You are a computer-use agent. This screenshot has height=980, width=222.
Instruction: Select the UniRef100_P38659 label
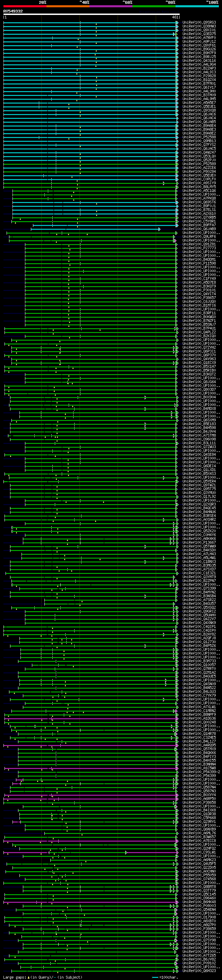point(199,929)
